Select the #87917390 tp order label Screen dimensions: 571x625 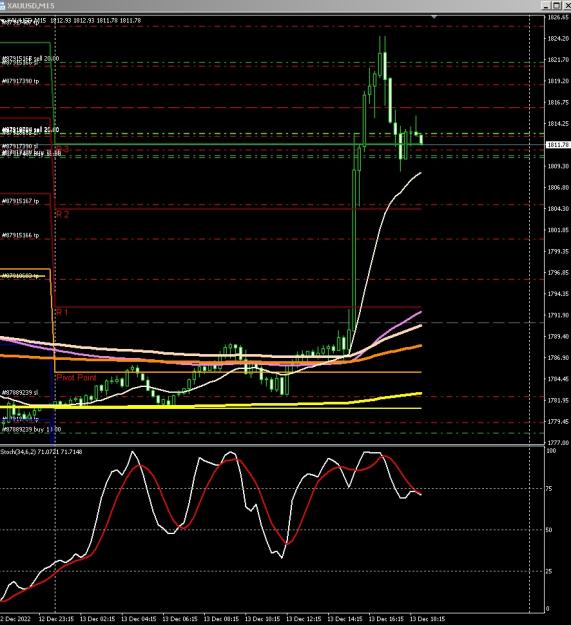(21, 81)
